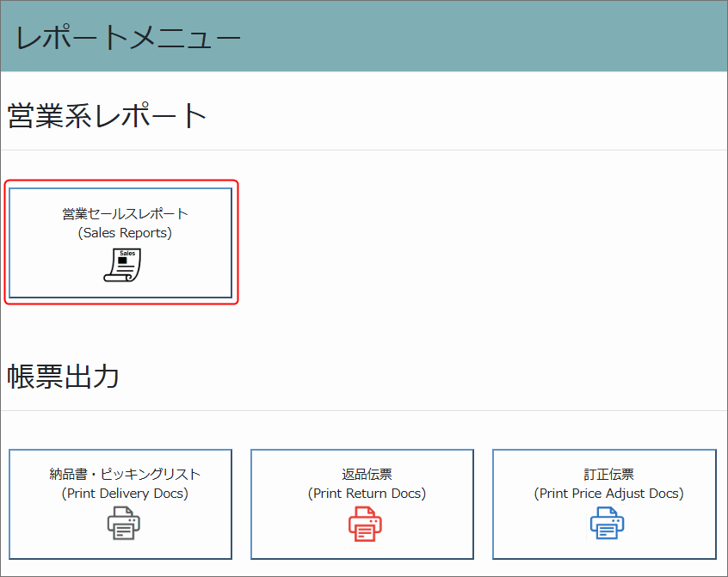Screen dimensions: 728x577
Task: Click the blue printer icon
Action: point(608,524)
